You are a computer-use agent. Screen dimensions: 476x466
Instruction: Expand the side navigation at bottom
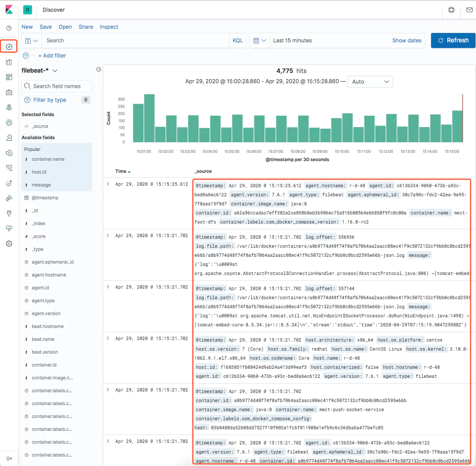click(x=9, y=458)
